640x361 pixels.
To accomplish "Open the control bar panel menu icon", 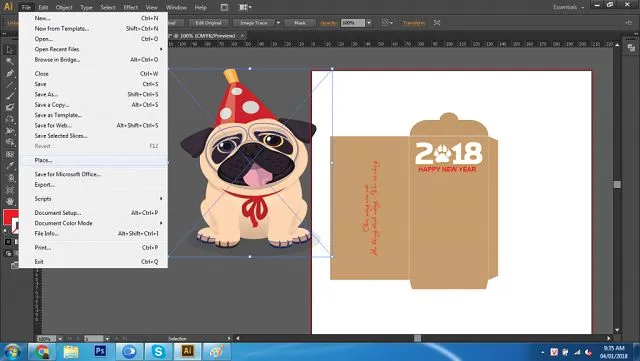I will (629, 23).
